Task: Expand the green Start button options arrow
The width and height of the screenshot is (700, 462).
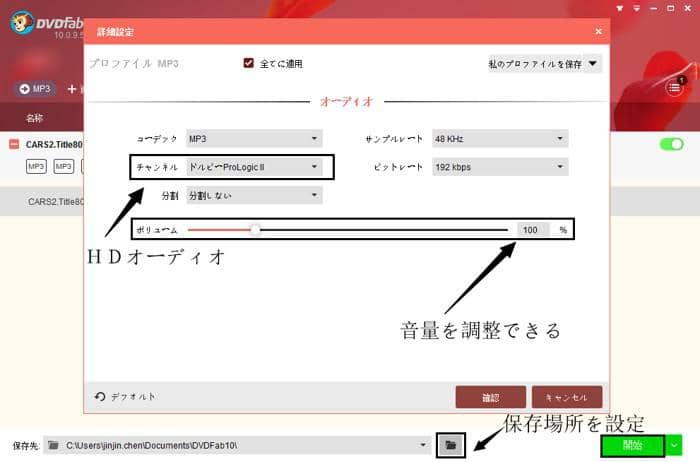Action: click(x=674, y=445)
